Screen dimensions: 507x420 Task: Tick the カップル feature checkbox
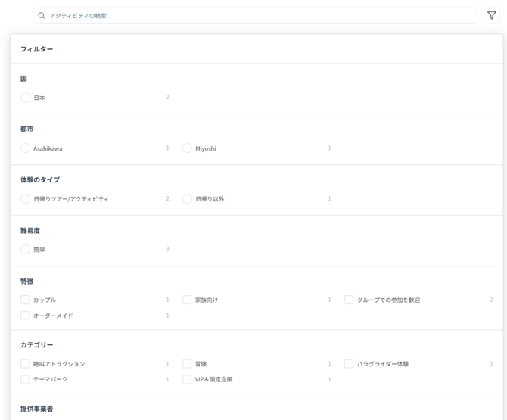pyautogui.click(x=26, y=300)
